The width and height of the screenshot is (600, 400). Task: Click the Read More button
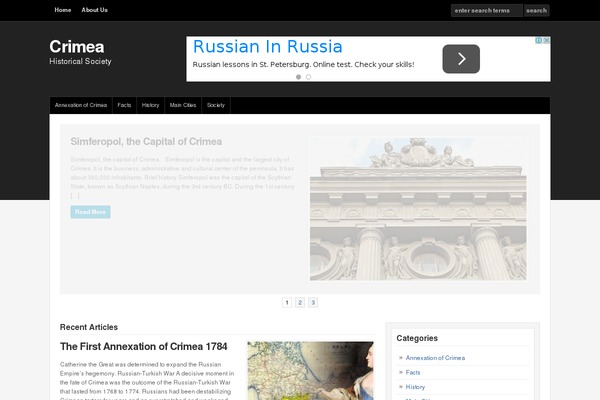click(x=90, y=212)
